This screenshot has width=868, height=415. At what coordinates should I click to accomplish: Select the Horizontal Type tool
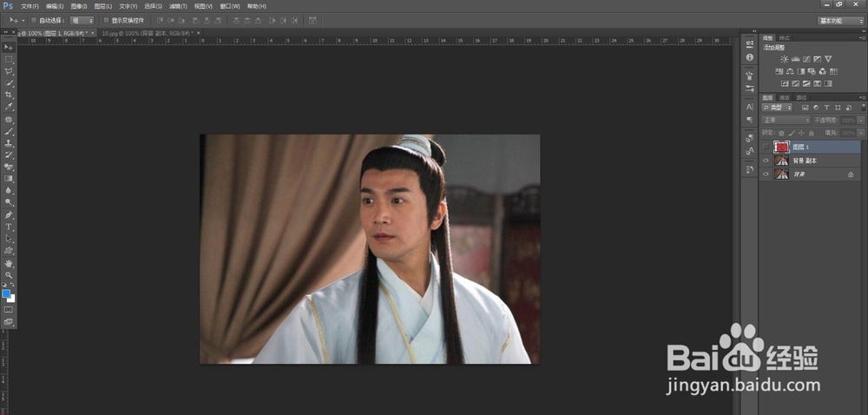tap(9, 227)
